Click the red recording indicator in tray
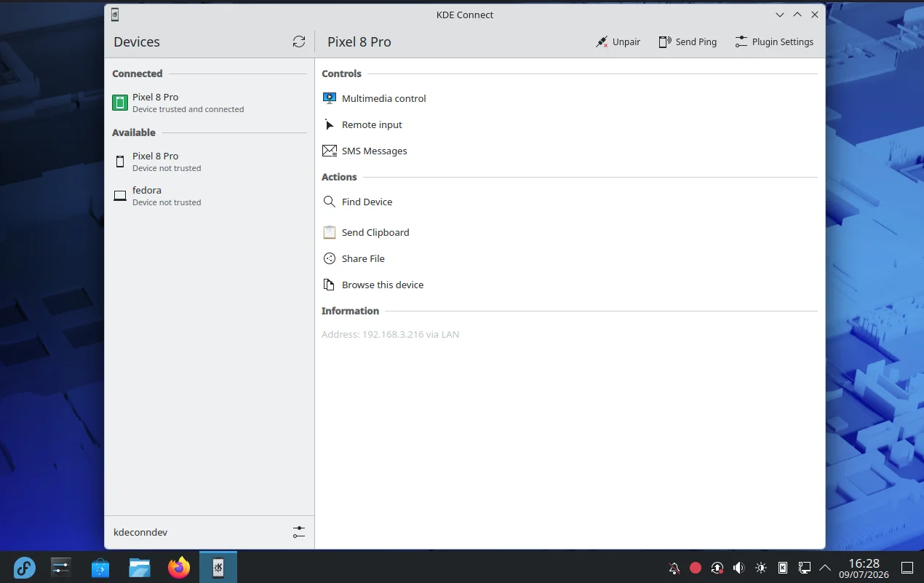 (x=696, y=568)
